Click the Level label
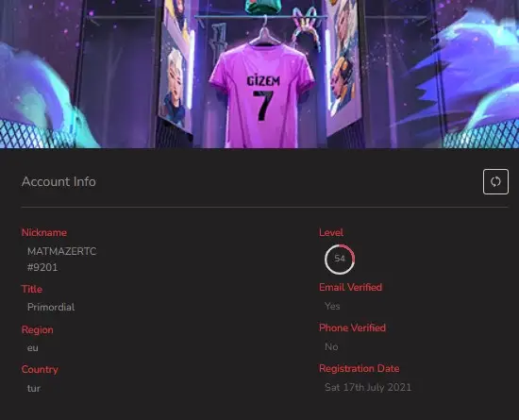The height and width of the screenshot is (420, 519). (x=331, y=232)
